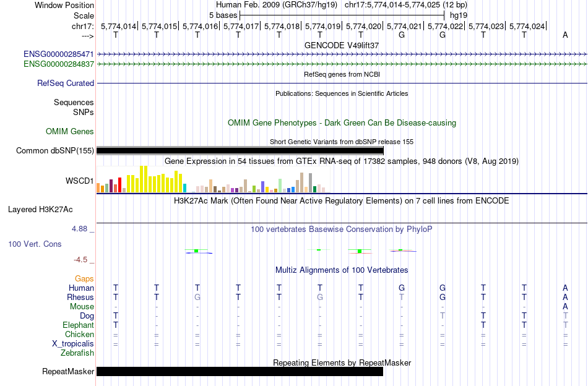
Task: Click the red bar in WSCD1 expression chart
Action: click(119, 185)
